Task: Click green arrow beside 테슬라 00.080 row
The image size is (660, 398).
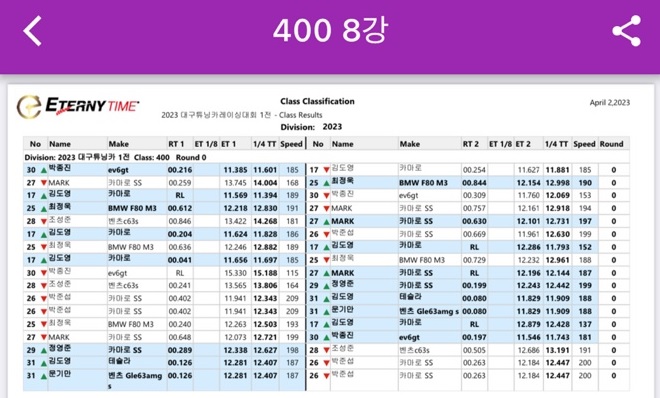Action: point(326,299)
